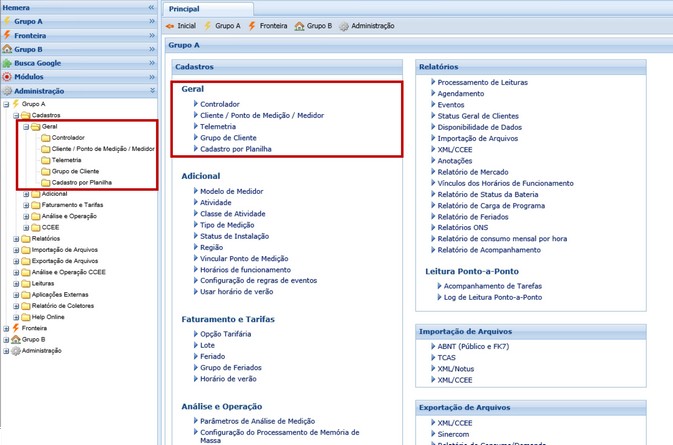The height and width of the screenshot is (445, 673).
Task: Click the Fronteira lightning icon in toolbar
Action: [x=252, y=26]
